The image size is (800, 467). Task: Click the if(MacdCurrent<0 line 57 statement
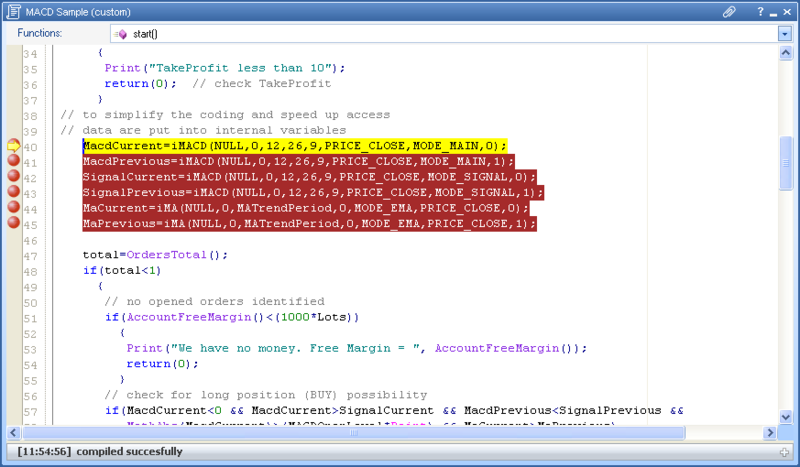[x=394, y=411]
